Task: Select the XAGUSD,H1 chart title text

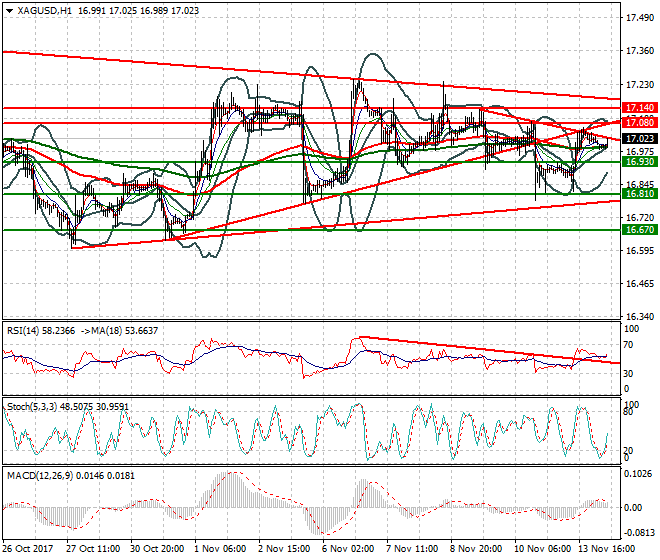Action: point(45,11)
